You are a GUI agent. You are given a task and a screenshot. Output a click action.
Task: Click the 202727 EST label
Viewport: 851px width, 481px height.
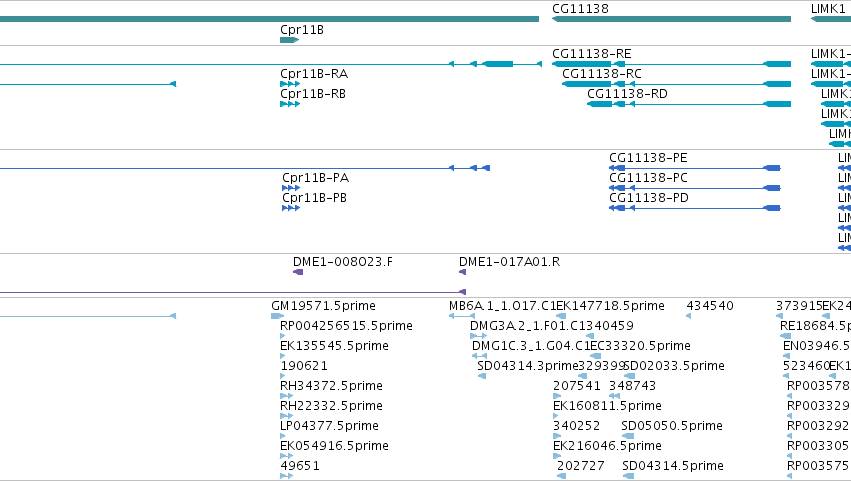(581, 466)
